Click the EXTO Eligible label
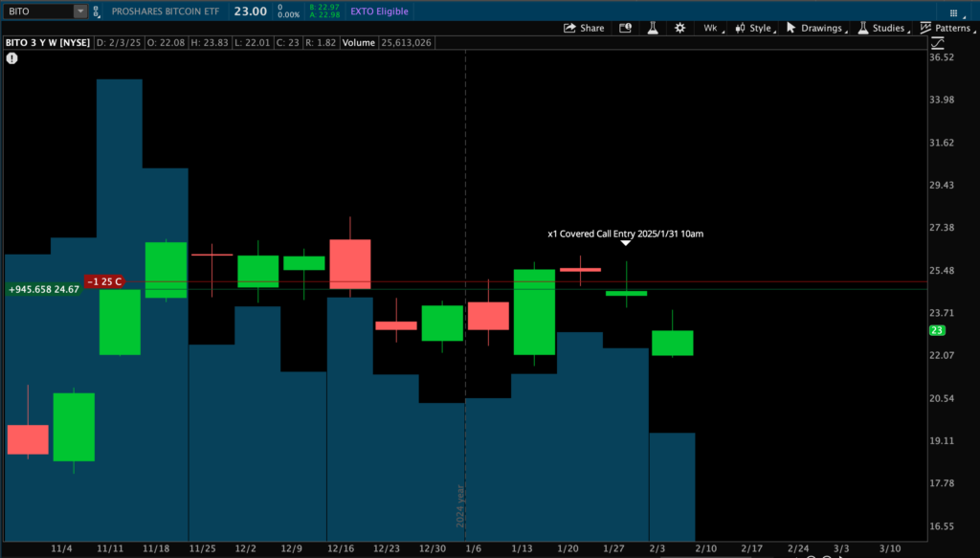This screenshot has width=980, height=558. click(379, 11)
